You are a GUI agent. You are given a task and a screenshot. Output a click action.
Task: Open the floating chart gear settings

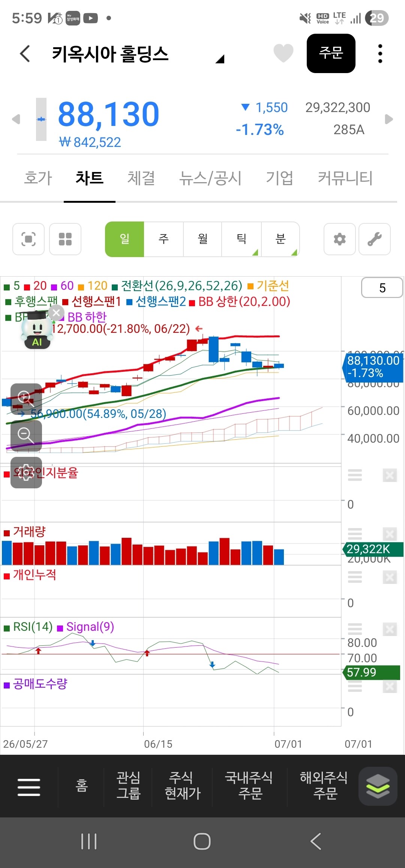(26, 473)
